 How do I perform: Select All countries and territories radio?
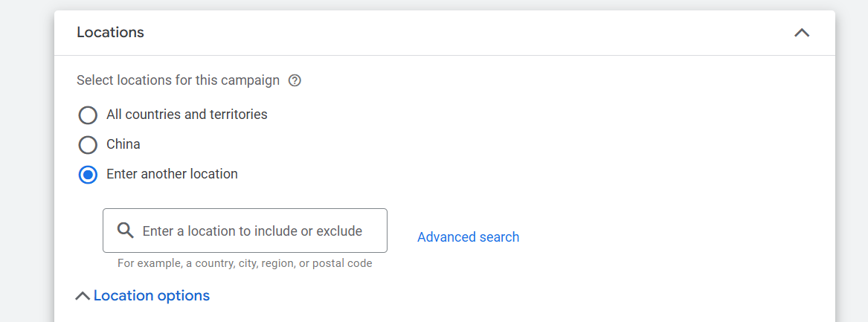click(88, 115)
